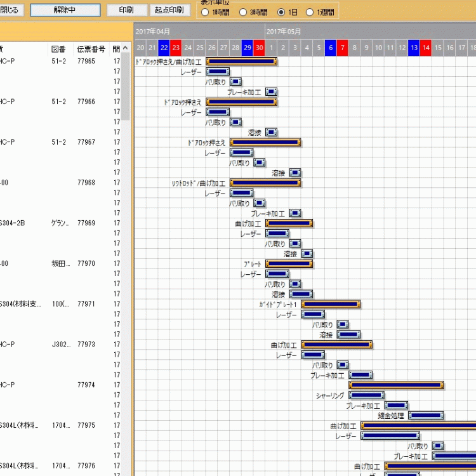Click slip number 77967 cell
The height and width of the screenshot is (476, 476).
click(x=86, y=142)
